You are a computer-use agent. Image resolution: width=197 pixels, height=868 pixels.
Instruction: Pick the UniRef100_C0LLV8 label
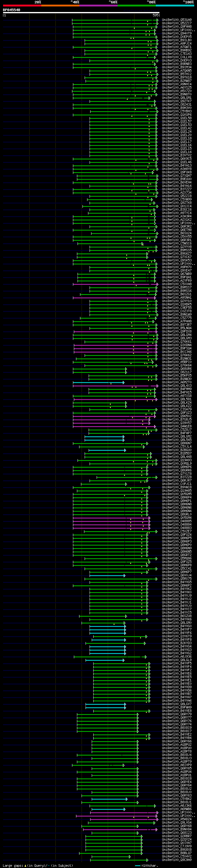point(177,57)
